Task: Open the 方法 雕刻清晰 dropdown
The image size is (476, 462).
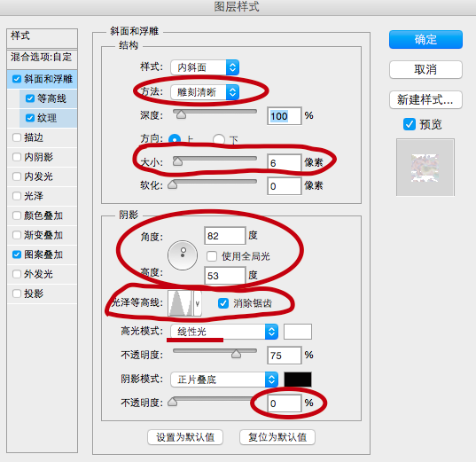Action: [x=205, y=92]
